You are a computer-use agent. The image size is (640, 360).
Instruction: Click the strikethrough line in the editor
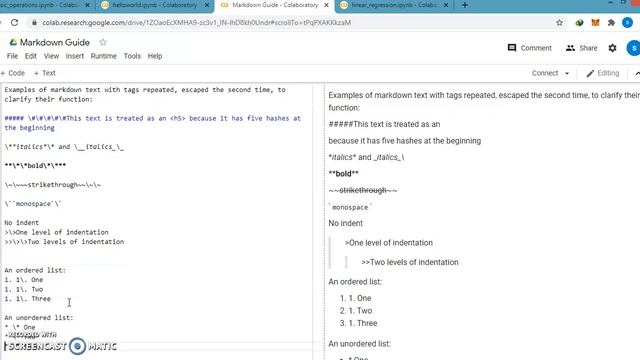click(x=53, y=185)
